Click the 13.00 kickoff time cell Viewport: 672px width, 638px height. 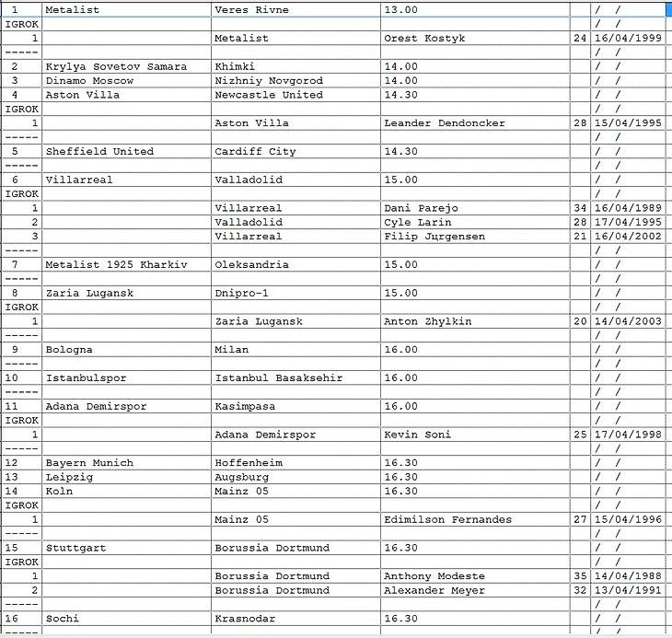[x=475, y=10]
